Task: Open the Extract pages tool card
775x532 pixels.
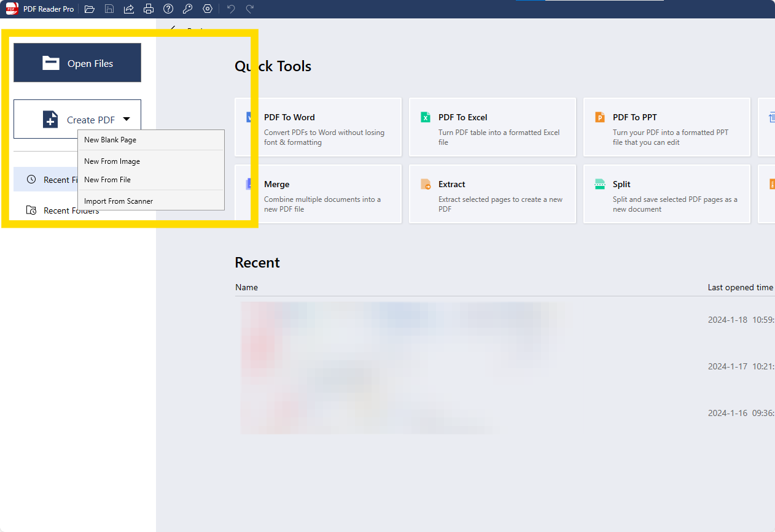Action: click(492, 194)
